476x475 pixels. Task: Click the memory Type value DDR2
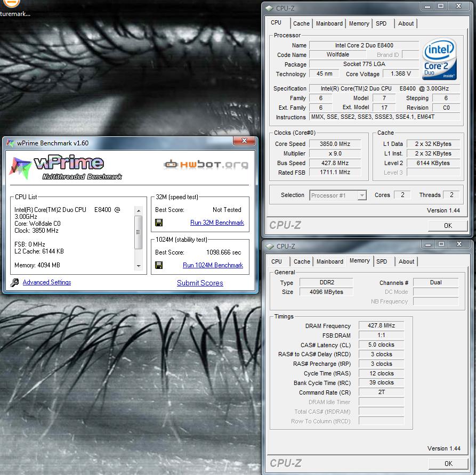click(x=326, y=282)
